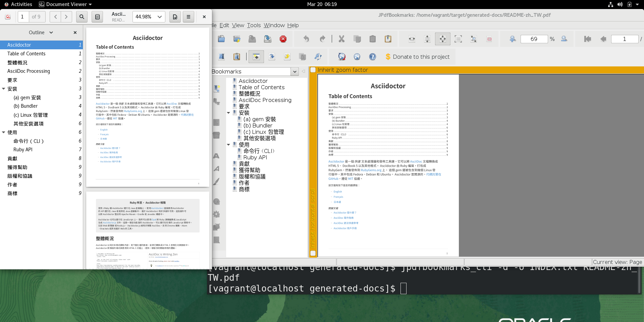
Task: Click the scissors Cut icon
Action: (341, 39)
